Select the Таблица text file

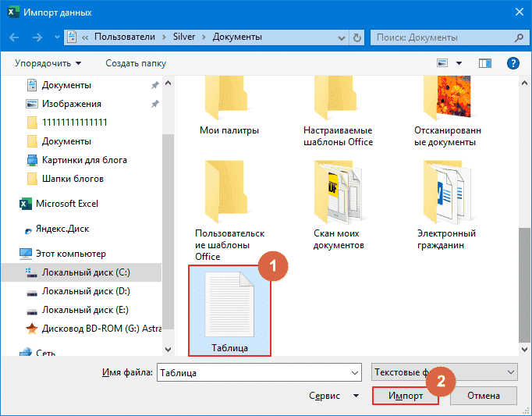tap(229, 311)
